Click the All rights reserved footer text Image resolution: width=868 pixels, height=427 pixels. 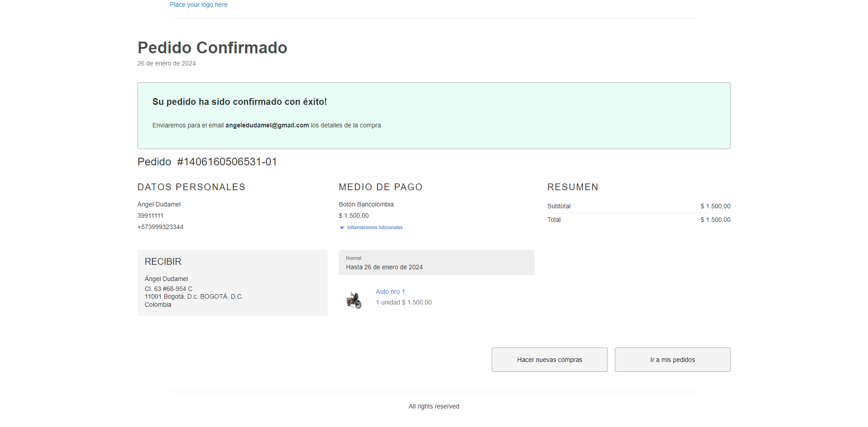click(434, 406)
